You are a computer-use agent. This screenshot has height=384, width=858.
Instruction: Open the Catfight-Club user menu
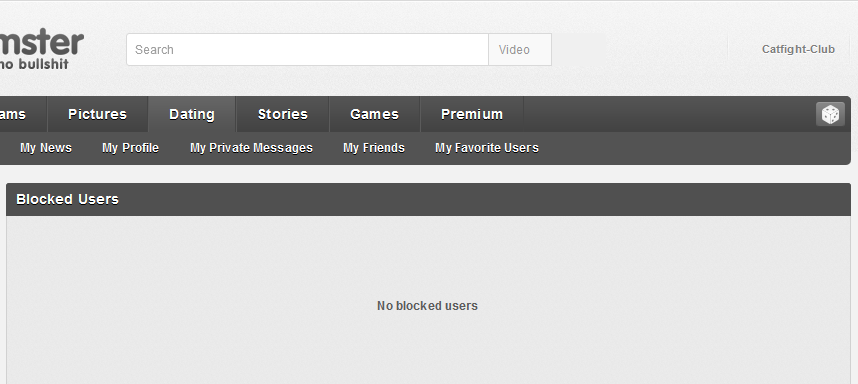pyautogui.click(x=798, y=49)
